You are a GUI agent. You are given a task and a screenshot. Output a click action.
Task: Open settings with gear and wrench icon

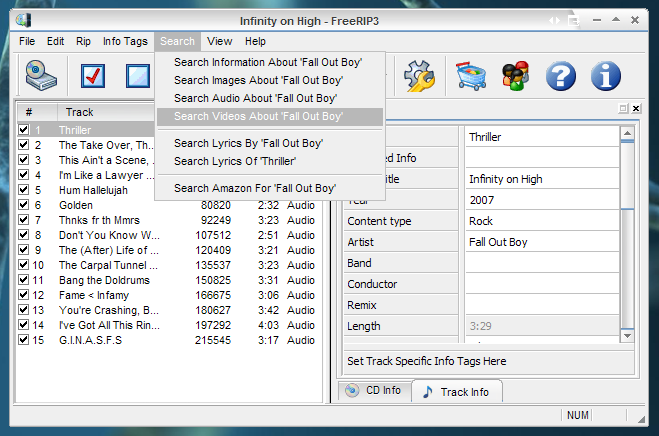pos(419,76)
